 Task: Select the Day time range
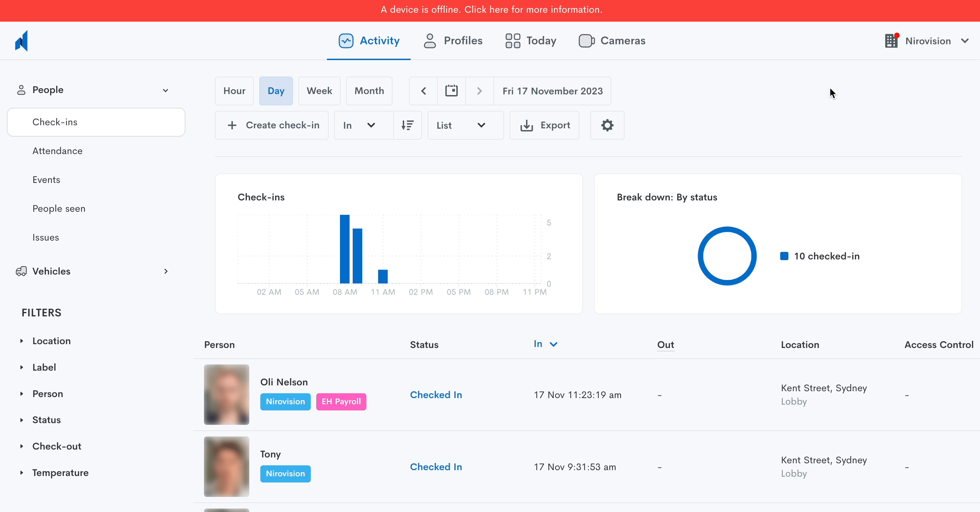click(x=276, y=91)
